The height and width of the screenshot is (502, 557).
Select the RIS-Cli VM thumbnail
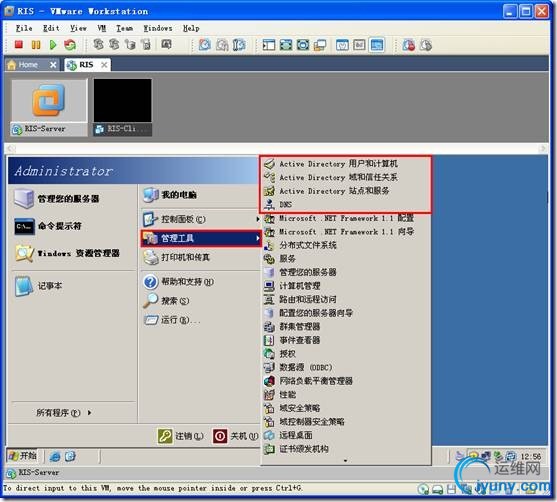point(122,107)
